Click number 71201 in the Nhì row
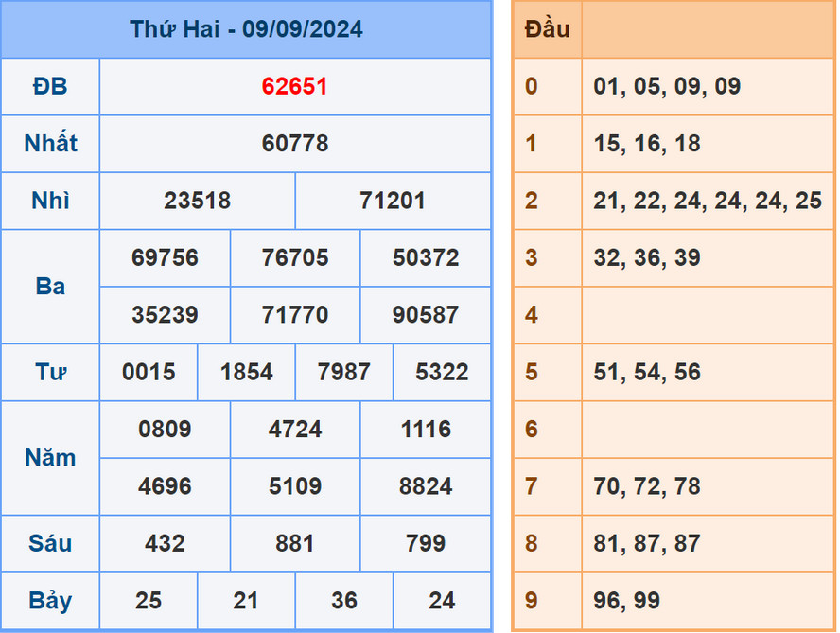840x633 pixels. coord(393,201)
